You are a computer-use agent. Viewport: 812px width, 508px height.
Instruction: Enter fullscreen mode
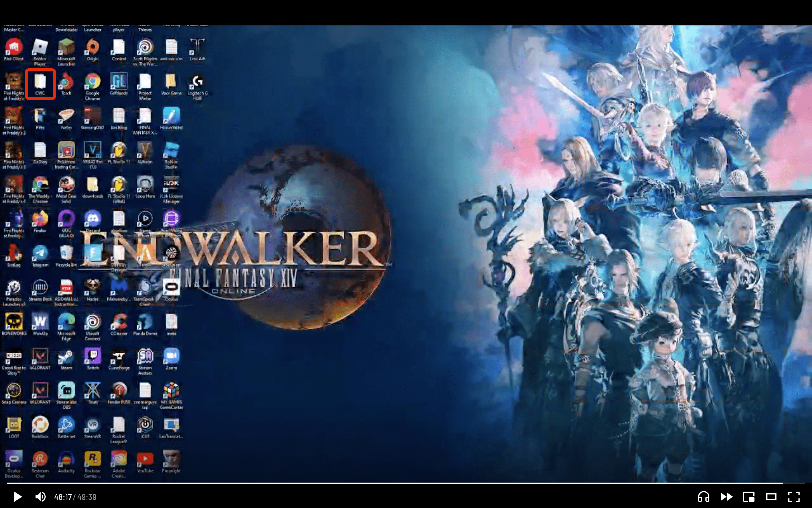pos(794,497)
